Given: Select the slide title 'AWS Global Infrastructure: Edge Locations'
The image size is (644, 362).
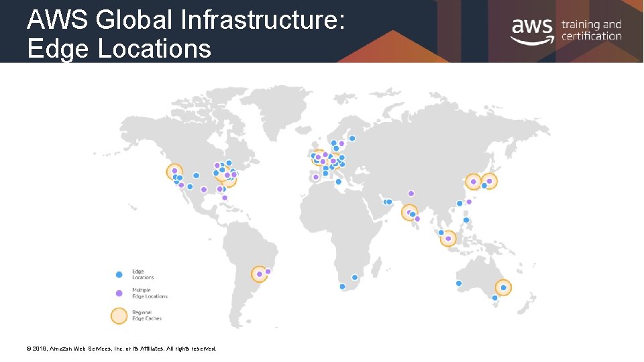Looking at the screenshot, I should coord(186,34).
